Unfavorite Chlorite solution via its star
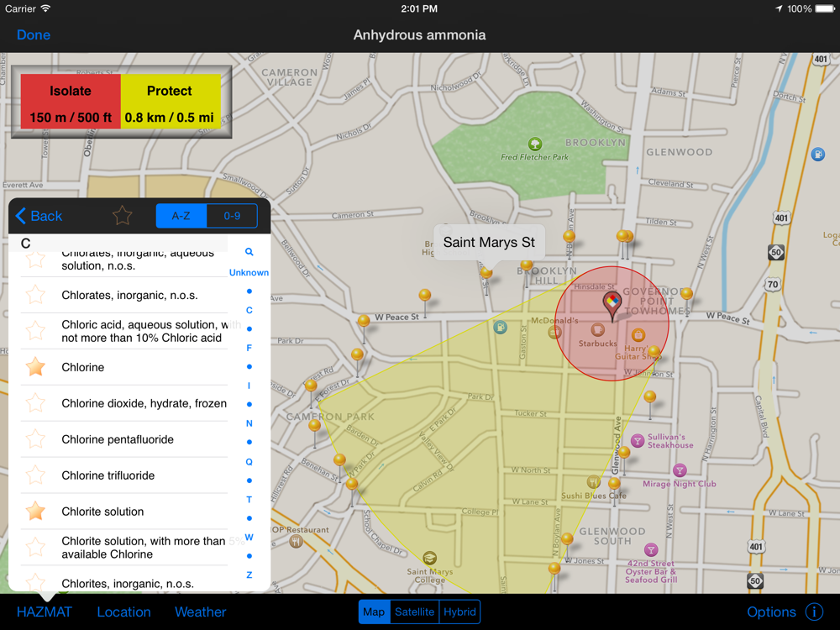 (x=35, y=511)
